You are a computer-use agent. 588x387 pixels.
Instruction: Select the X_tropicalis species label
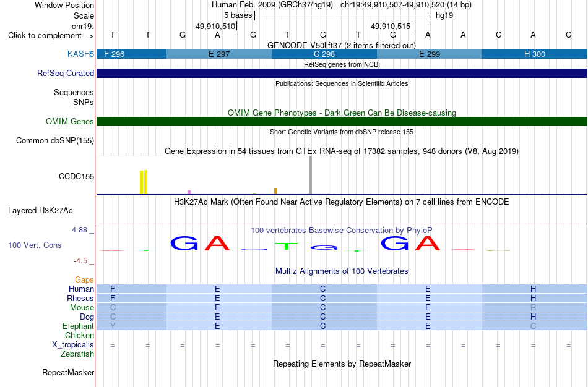click(73, 345)
